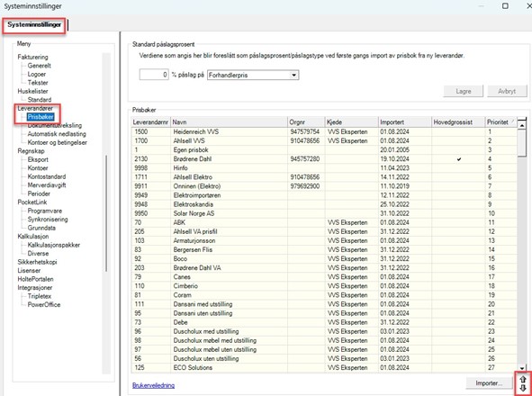Select Eksport under Regnskap

coord(38,159)
